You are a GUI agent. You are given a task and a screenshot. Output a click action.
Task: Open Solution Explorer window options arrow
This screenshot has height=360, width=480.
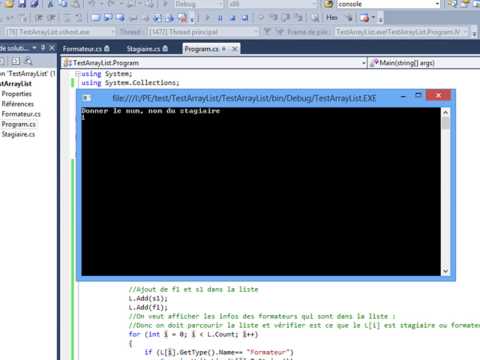(x=34, y=48)
